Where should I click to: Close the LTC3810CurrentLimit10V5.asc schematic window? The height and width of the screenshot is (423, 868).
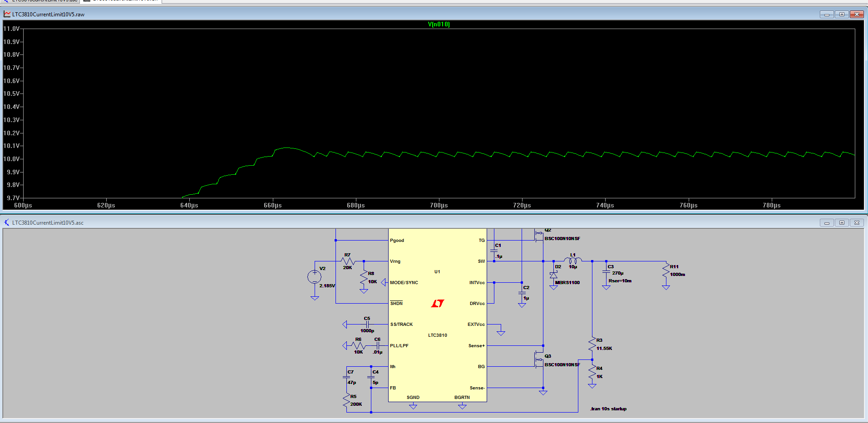pyautogui.click(x=857, y=223)
